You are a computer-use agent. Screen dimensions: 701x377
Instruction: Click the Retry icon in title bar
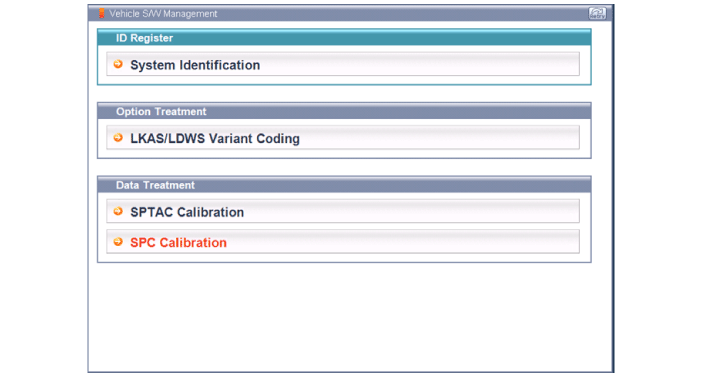597,13
